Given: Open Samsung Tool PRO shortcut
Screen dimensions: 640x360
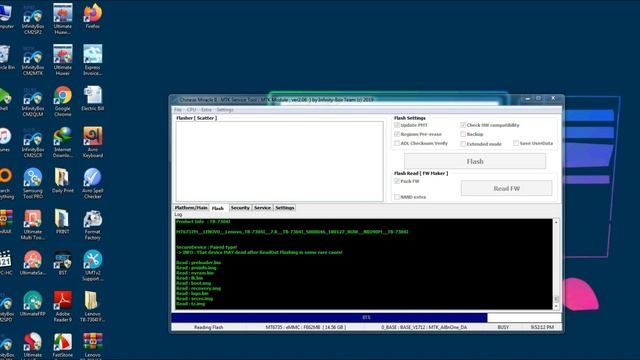Looking at the screenshot, I should point(33,184).
